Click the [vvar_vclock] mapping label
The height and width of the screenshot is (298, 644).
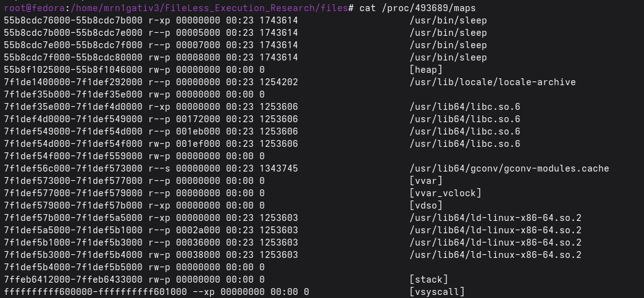click(445, 193)
